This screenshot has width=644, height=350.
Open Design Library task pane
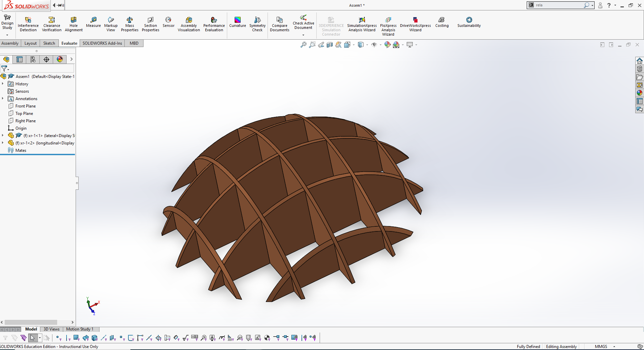point(640,69)
